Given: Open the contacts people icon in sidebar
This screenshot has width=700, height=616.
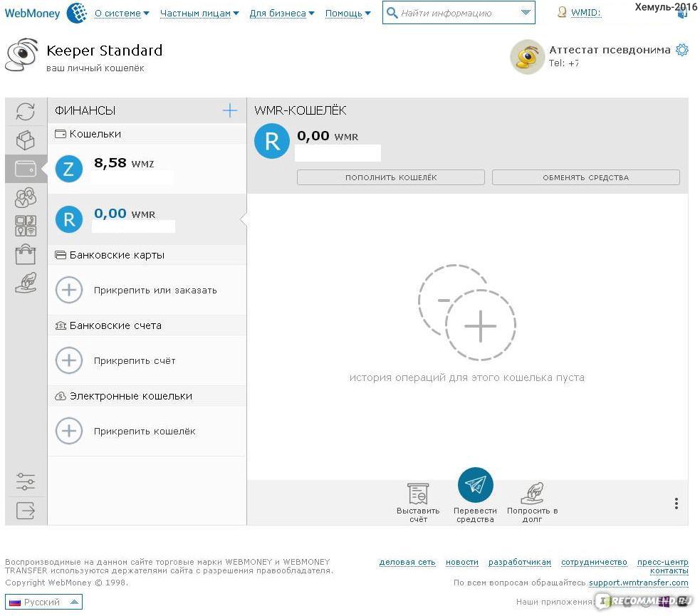Looking at the screenshot, I should (26, 197).
